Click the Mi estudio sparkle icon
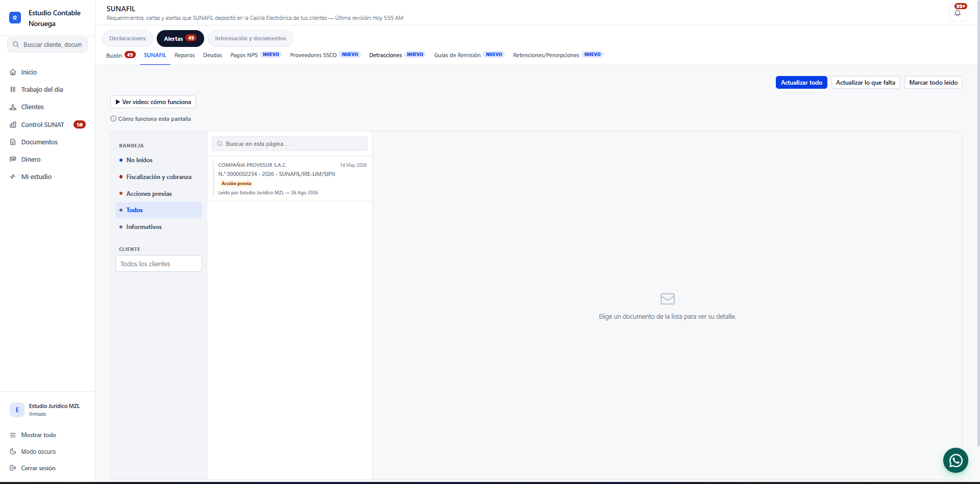This screenshot has width=980, height=484. click(13, 177)
